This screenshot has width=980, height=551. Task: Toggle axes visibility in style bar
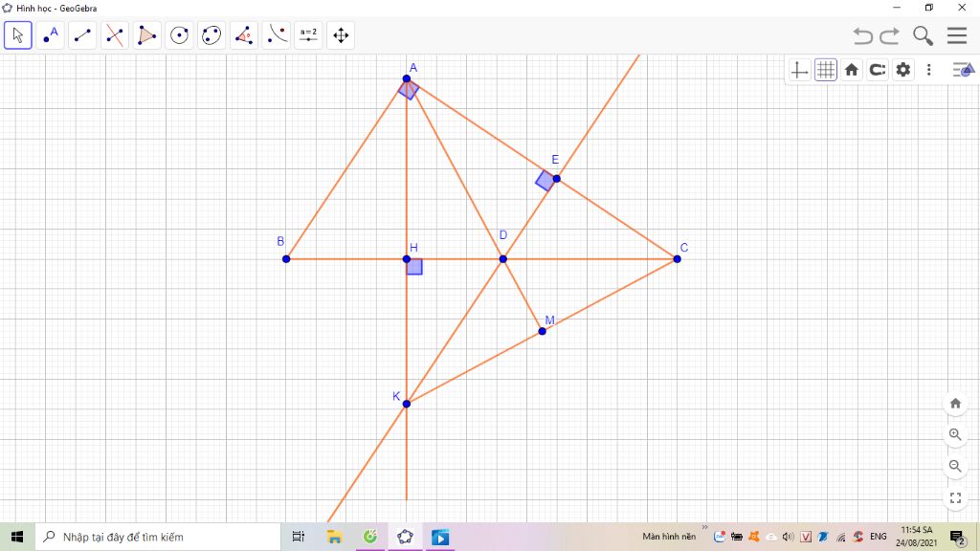tap(800, 70)
